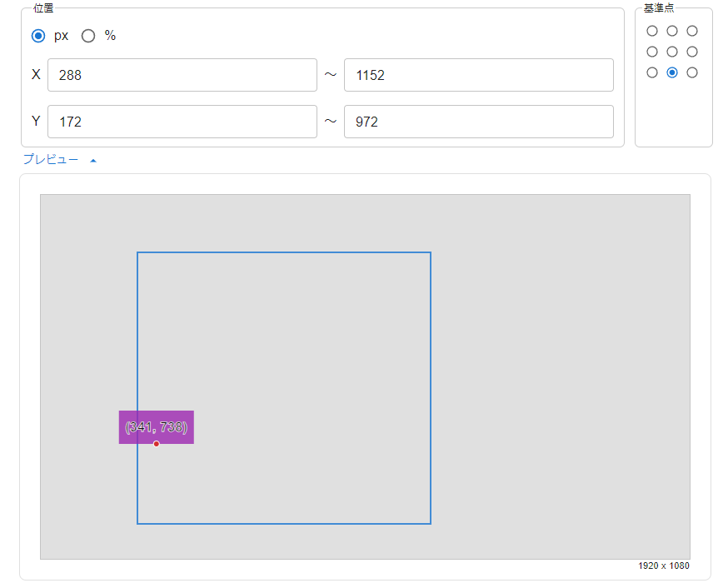Select the px unit radio button
This screenshot has width=728, height=588.
coord(37,36)
